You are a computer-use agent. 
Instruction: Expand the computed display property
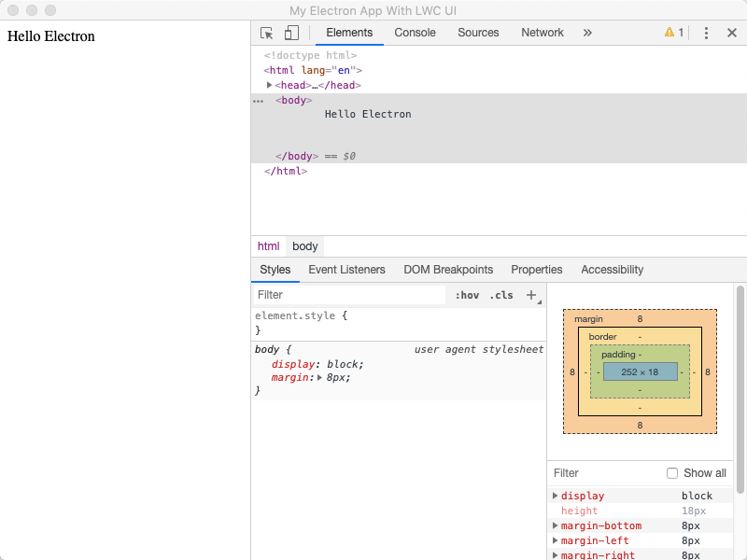(x=555, y=496)
